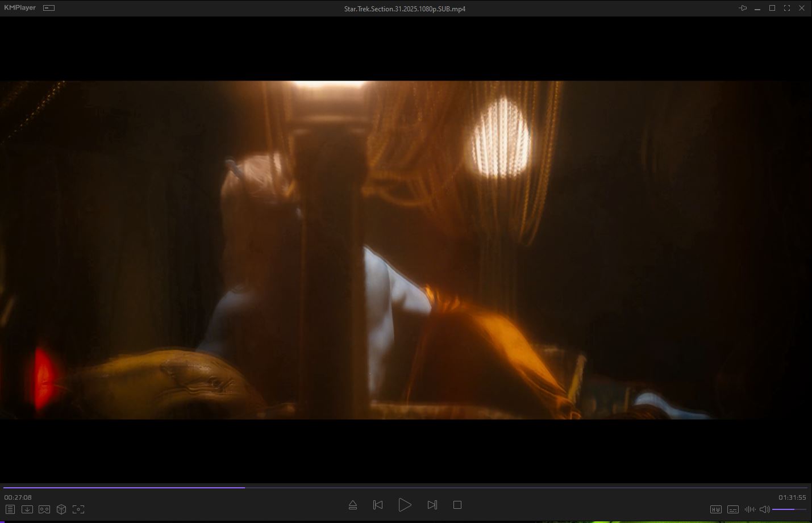Toggle subtitles display on or off
The height and width of the screenshot is (523, 812).
click(x=733, y=509)
